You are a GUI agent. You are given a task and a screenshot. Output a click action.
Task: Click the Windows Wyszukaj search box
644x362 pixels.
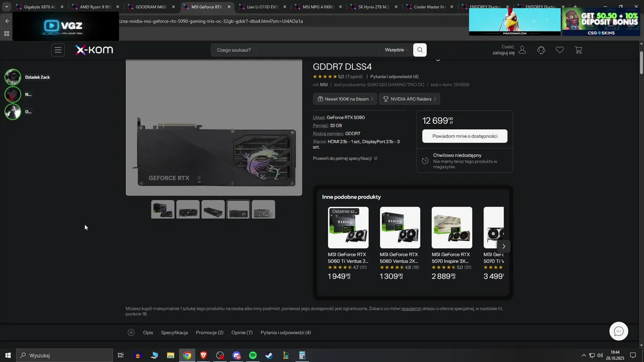point(64,355)
